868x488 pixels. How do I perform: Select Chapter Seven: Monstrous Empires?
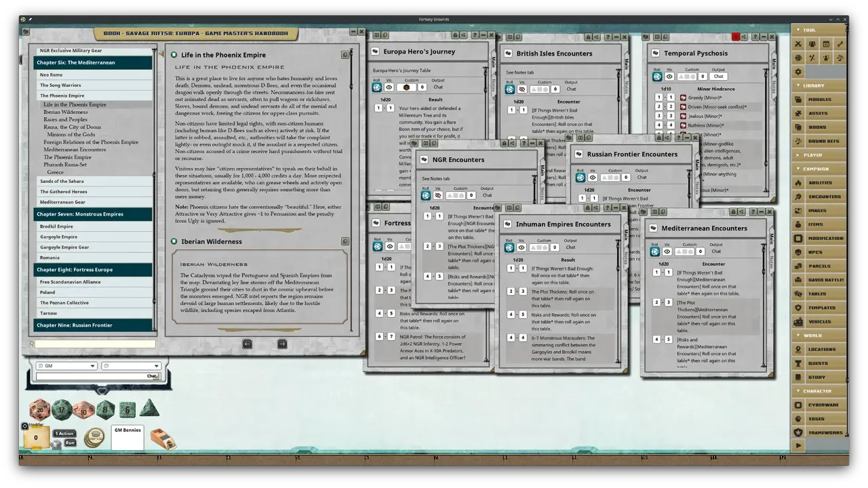[94, 214]
